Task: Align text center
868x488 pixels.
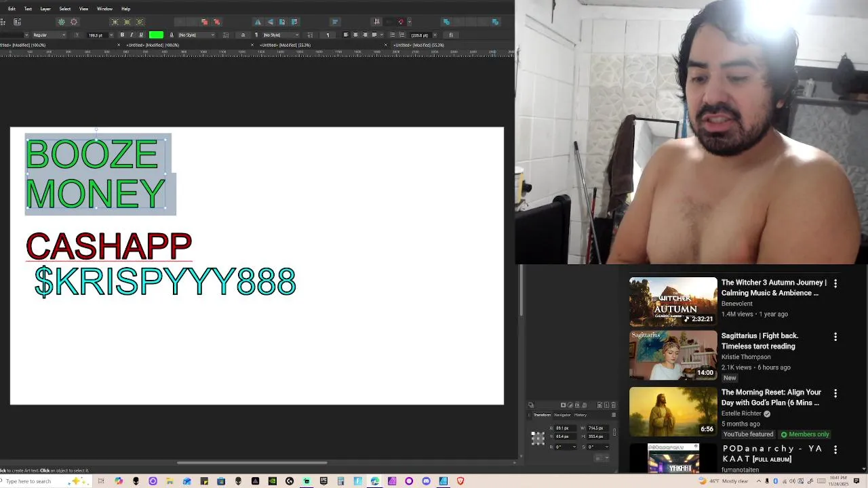Action: pyautogui.click(x=355, y=35)
